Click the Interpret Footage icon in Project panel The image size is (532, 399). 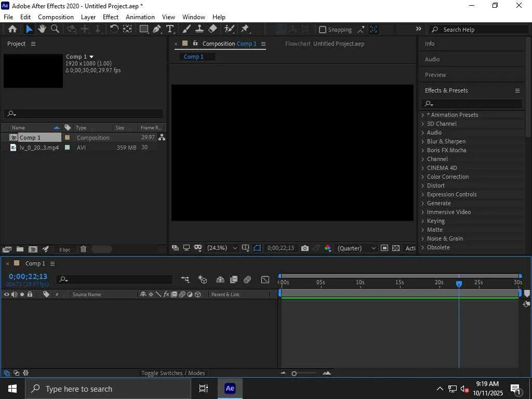[7, 249]
